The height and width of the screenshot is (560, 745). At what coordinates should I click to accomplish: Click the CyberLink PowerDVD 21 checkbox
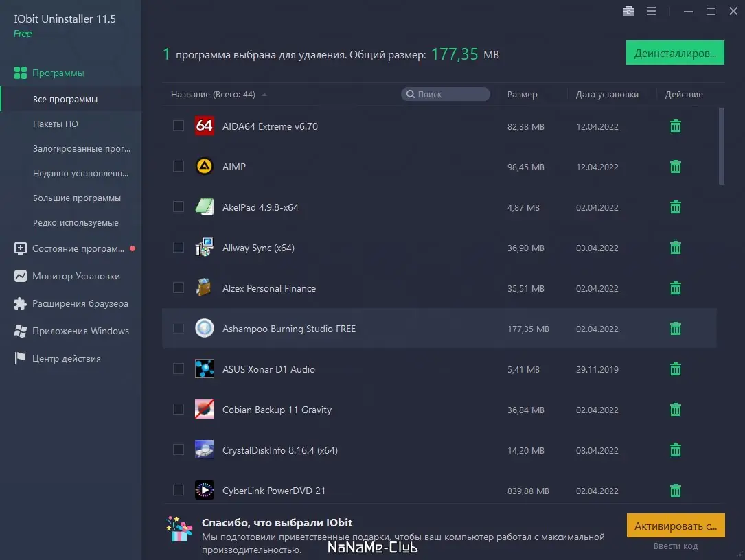178,490
